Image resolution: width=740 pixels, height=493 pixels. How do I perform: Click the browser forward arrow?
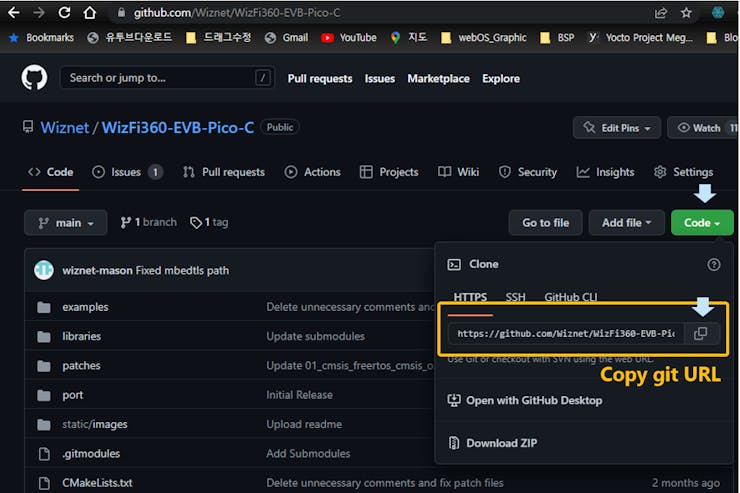point(39,13)
